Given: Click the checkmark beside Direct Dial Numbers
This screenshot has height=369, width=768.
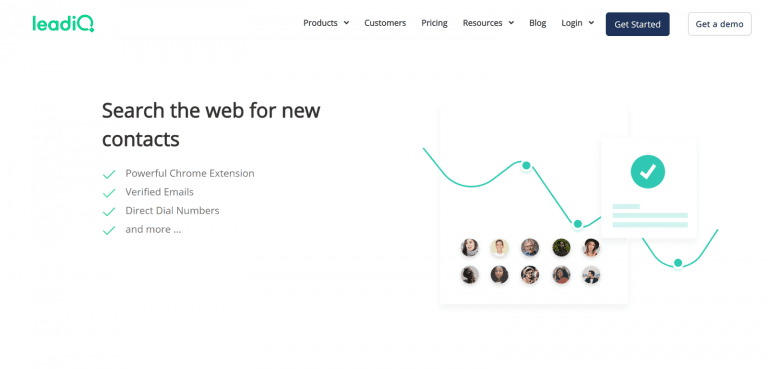Looking at the screenshot, I should pyautogui.click(x=109, y=211).
